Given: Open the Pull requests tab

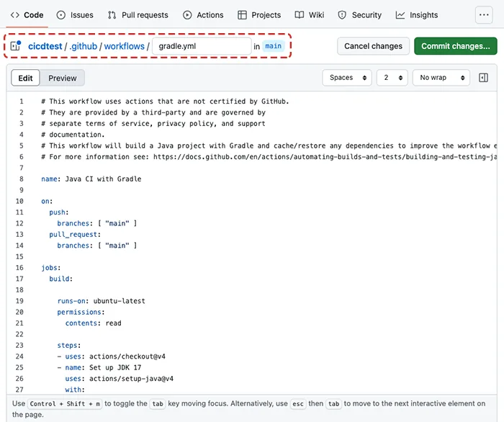Looking at the screenshot, I should (138, 15).
